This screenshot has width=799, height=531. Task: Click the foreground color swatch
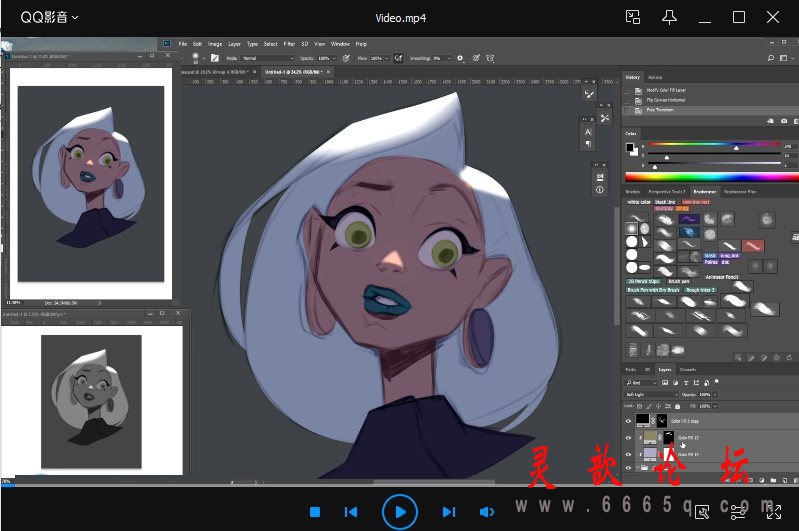[x=630, y=147]
